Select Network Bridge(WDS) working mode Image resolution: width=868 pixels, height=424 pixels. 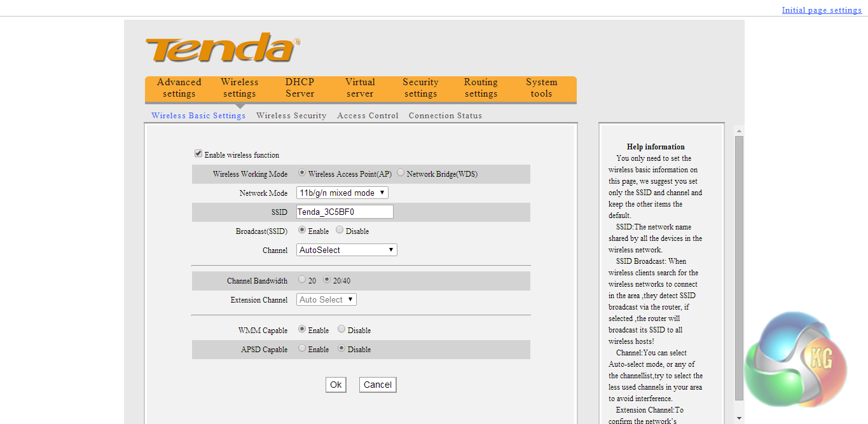pos(401,173)
